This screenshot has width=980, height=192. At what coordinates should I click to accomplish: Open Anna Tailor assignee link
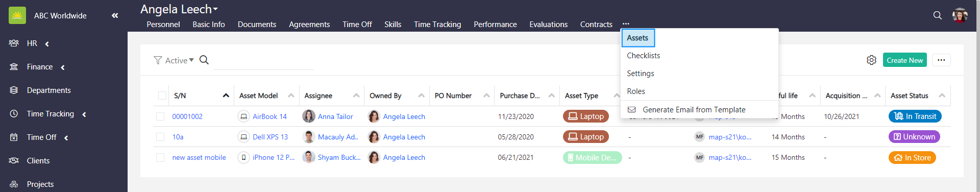pos(335,116)
